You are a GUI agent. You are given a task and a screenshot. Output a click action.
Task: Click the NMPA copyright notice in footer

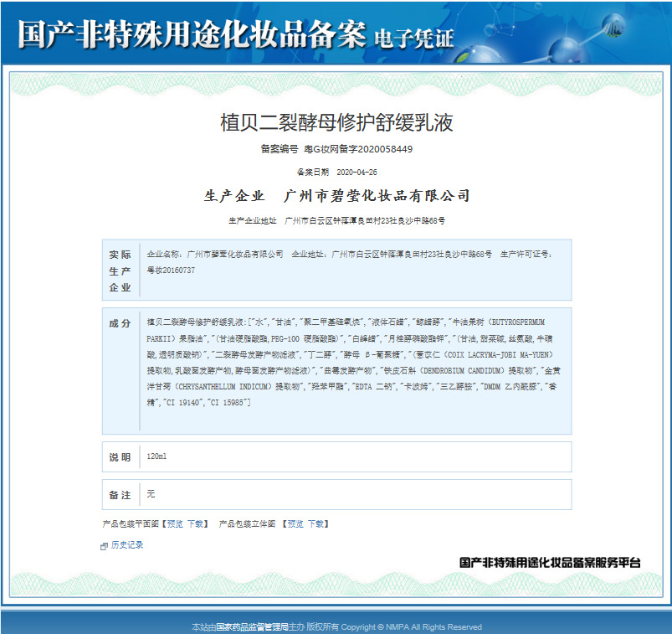point(412,627)
